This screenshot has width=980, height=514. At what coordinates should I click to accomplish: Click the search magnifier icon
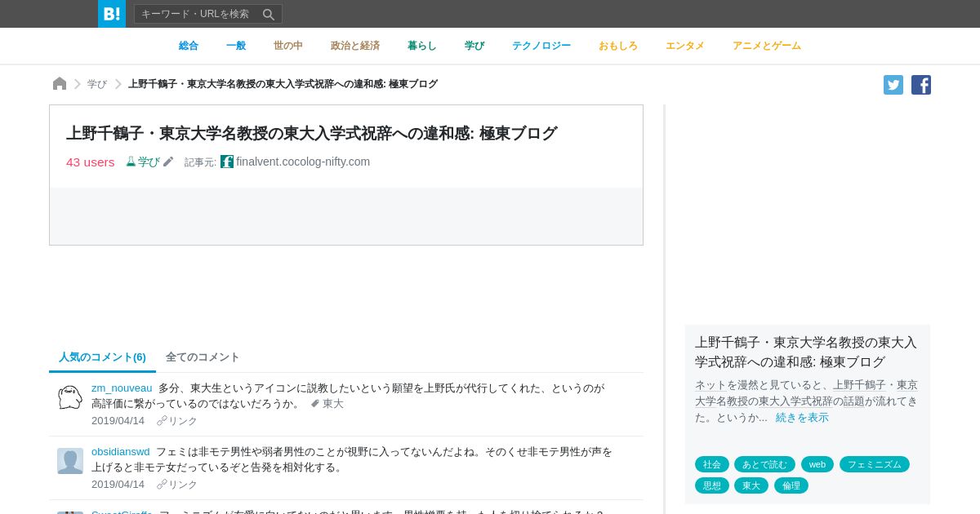pos(269,14)
